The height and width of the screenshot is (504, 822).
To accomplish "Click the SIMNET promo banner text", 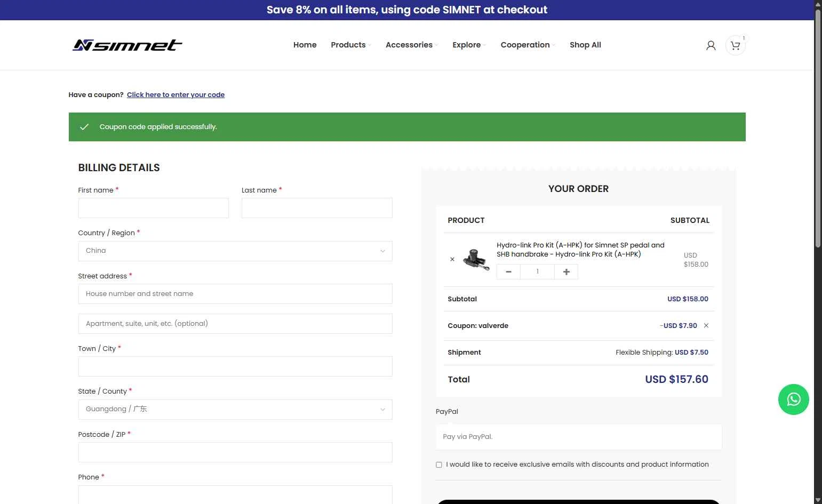I will (x=407, y=10).
